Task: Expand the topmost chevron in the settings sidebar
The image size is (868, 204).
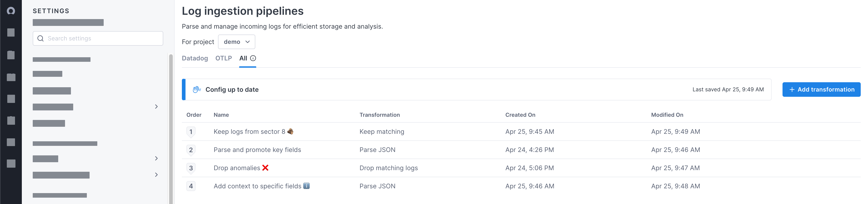Action: coord(156,107)
